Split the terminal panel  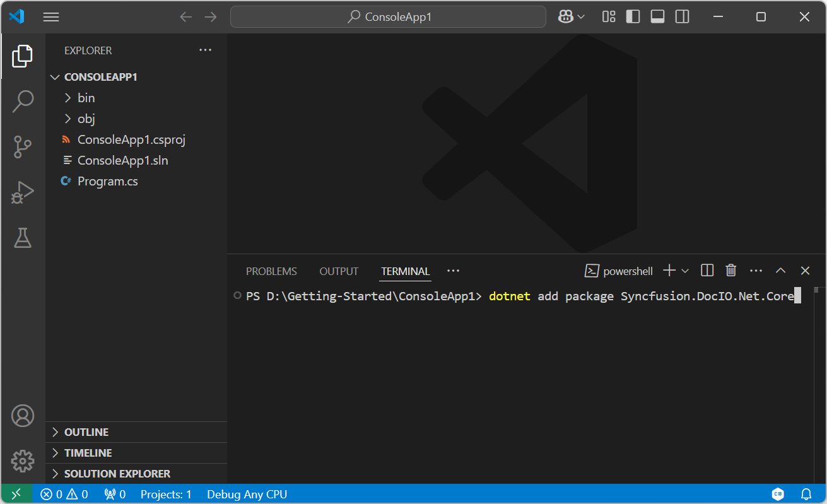coord(707,271)
